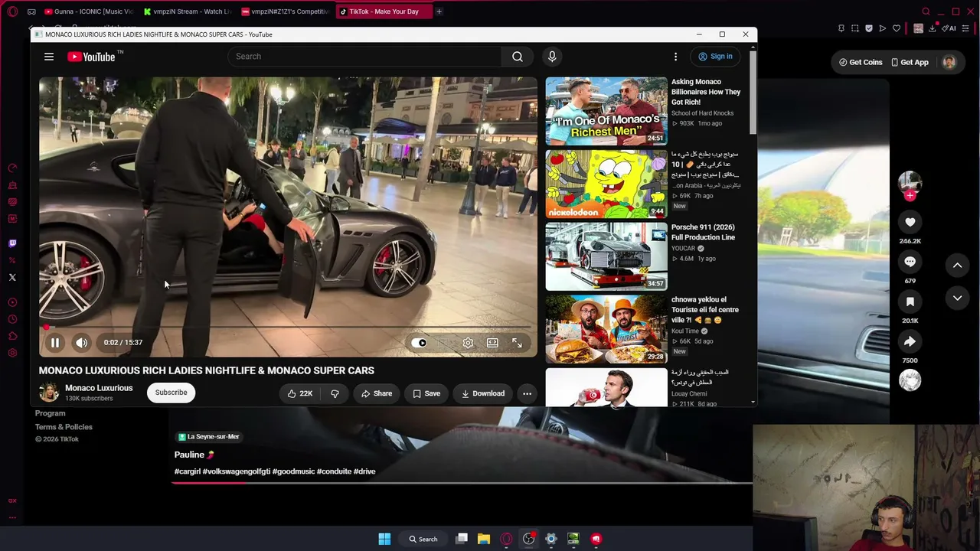The width and height of the screenshot is (980, 551).
Task: Open Opera easy setup sliders icon
Action: pos(966,28)
